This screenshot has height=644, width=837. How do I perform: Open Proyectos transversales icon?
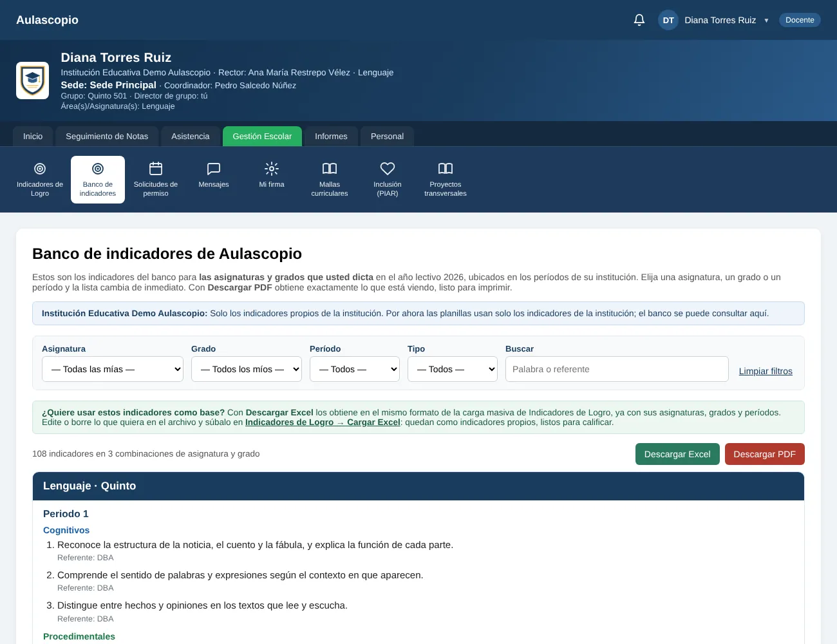pos(446,180)
